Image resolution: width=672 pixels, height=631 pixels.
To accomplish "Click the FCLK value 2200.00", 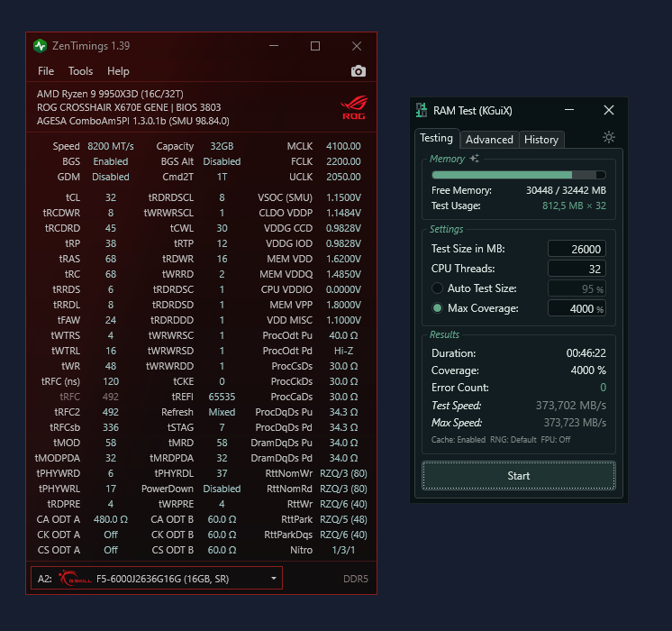I will point(343,161).
